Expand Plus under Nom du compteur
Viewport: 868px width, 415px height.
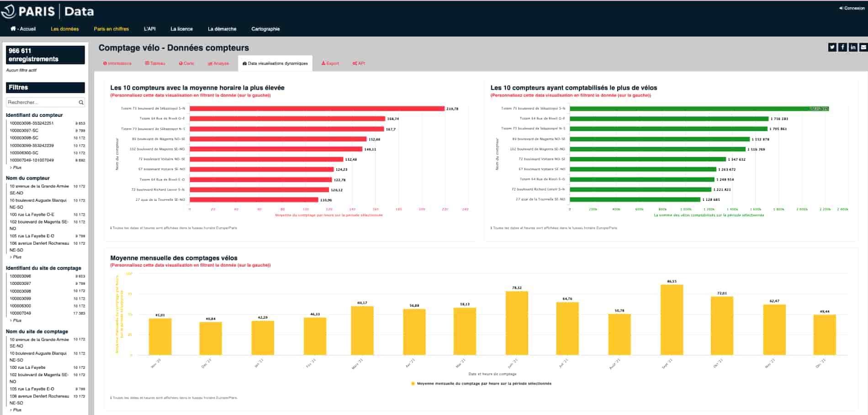tap(17, 257)
